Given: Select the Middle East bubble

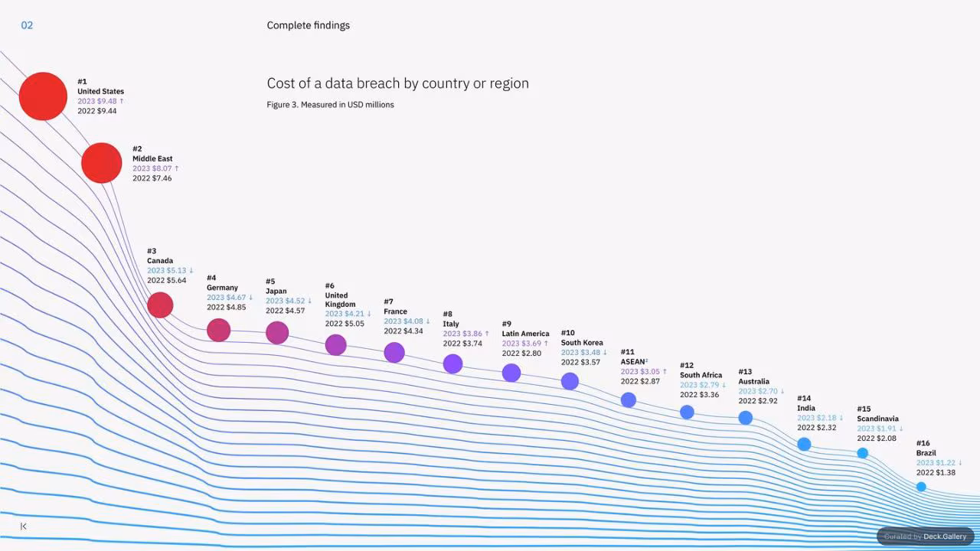Looking at the screenshot, I should 101,162.
